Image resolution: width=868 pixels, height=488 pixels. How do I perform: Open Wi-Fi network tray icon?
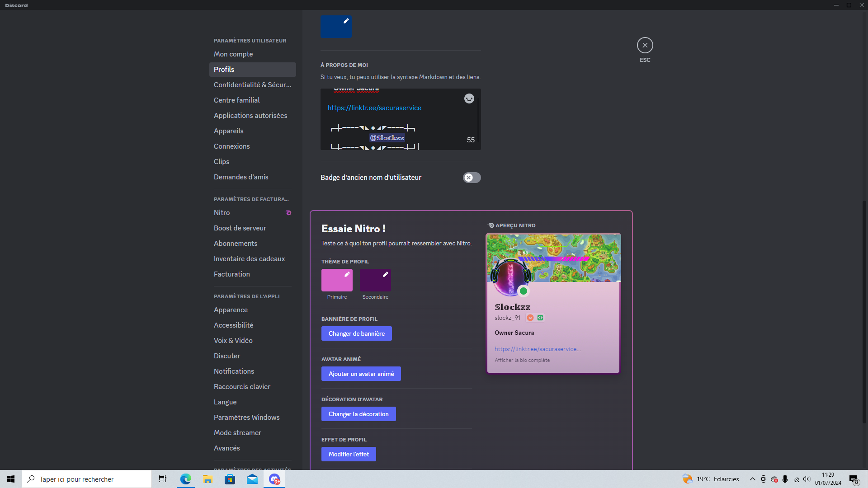(797, 479)
